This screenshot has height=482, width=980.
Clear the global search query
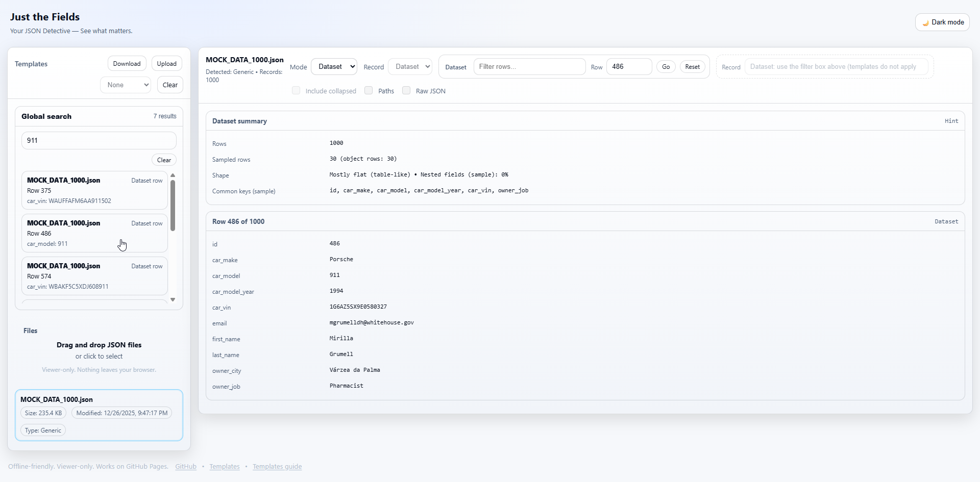point(163,160)
